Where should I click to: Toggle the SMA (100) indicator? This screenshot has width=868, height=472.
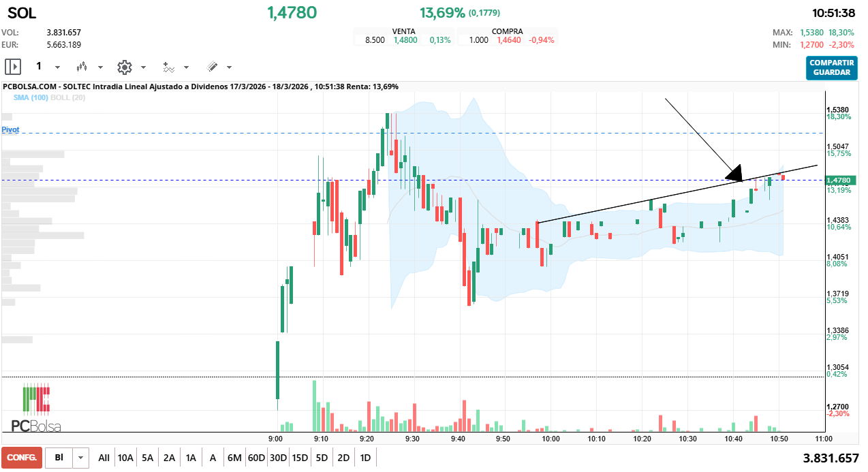(31, 97)
